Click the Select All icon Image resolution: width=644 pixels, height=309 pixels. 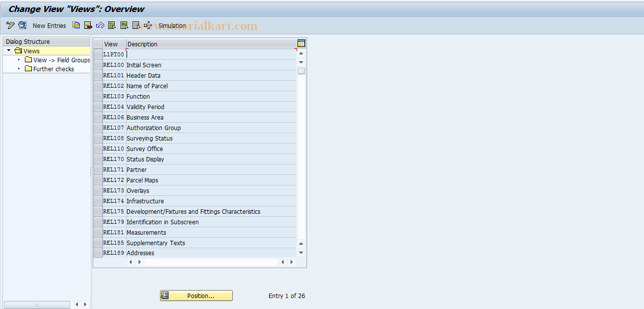click(x=112, y=25)
